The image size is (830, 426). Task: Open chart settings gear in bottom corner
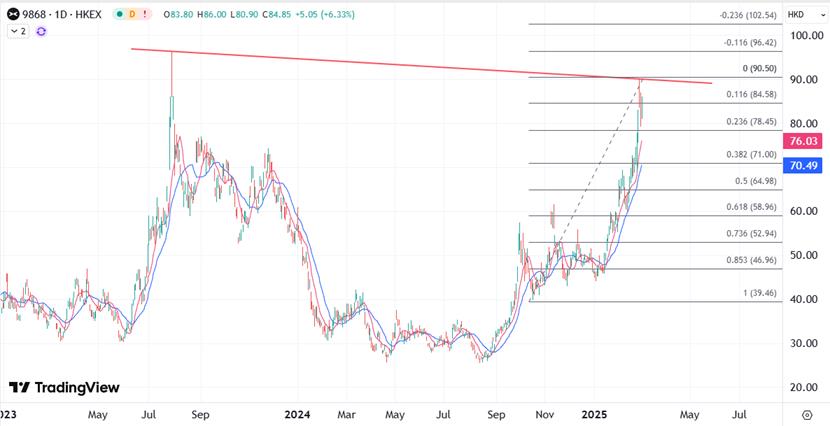tap(807, 413)
